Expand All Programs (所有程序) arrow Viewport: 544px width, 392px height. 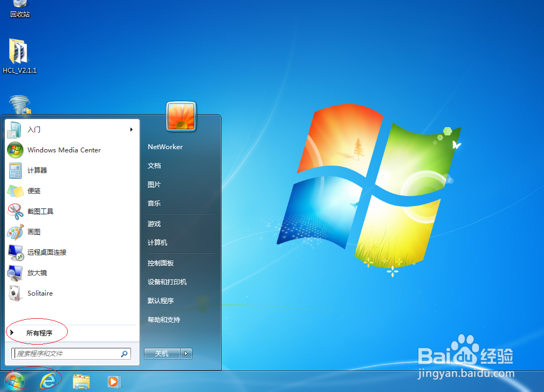tap(12, 332)
